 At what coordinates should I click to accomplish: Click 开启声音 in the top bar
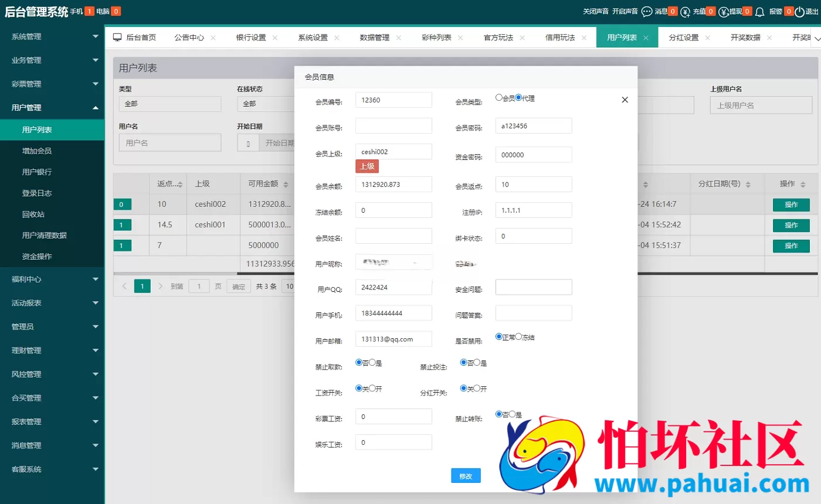[x=625, y=11]
